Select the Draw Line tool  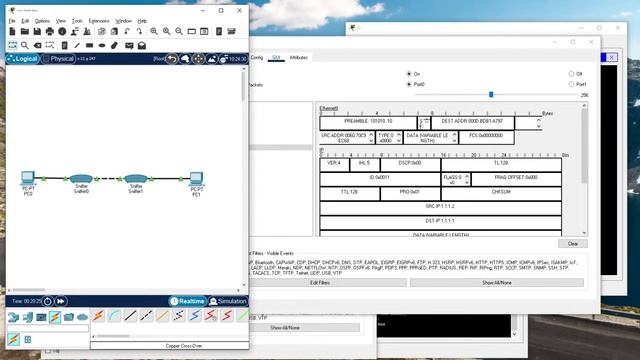(77, 45)
